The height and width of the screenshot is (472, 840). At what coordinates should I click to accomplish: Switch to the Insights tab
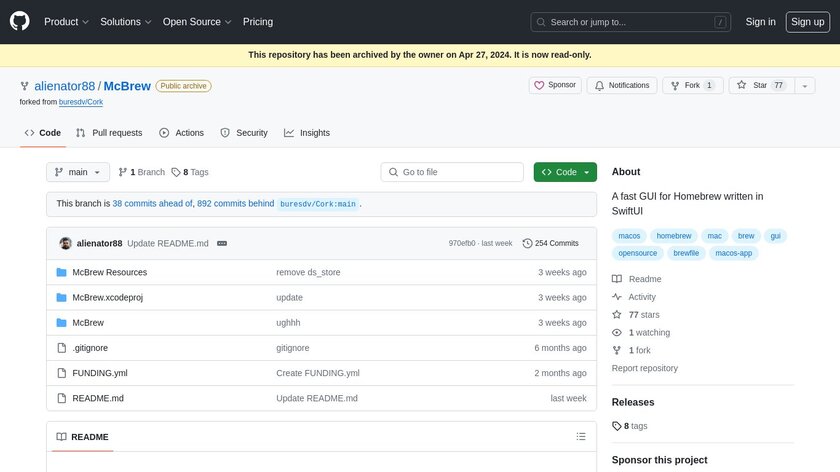pos(307,133)
